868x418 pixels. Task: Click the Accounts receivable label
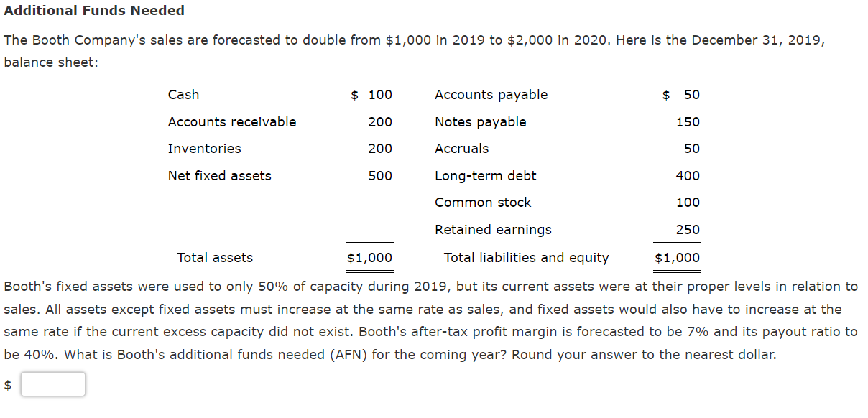(x=231, y=121)
